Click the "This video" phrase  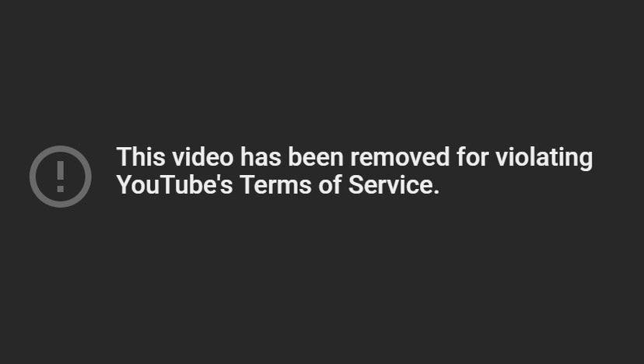pyautogui.click(x=175, y=157)
